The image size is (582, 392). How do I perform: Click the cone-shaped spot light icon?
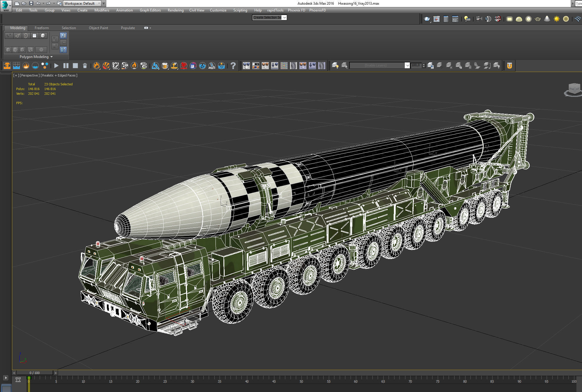(547, 19)
